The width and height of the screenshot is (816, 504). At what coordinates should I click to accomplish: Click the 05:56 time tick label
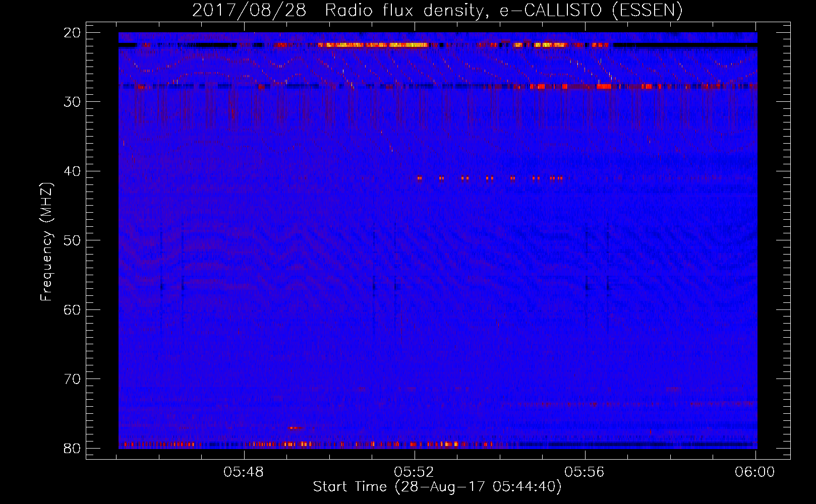[x=585, y=472]
